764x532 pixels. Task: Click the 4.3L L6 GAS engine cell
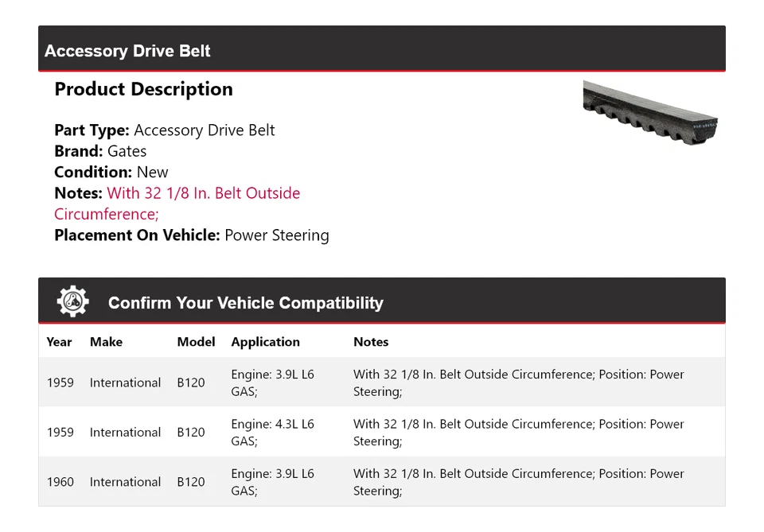click(x=272, y=433)
